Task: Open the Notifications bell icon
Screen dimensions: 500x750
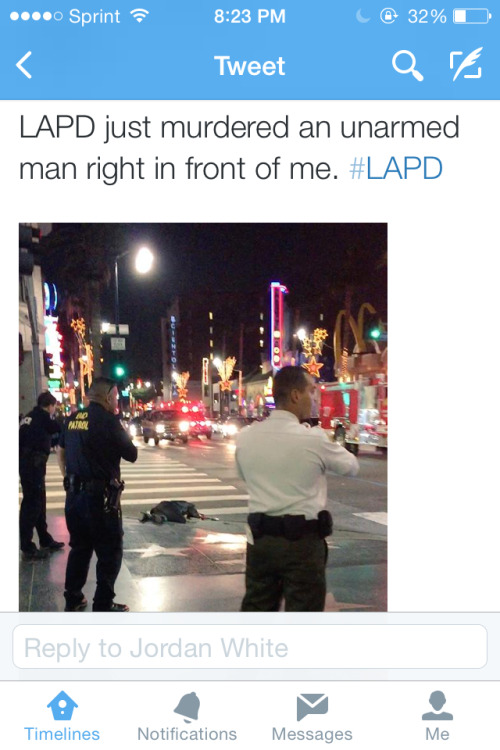Action: [187, 706]
